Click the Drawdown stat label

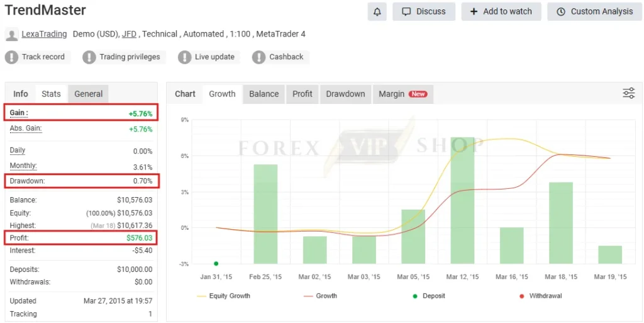(x=27, y=181)
